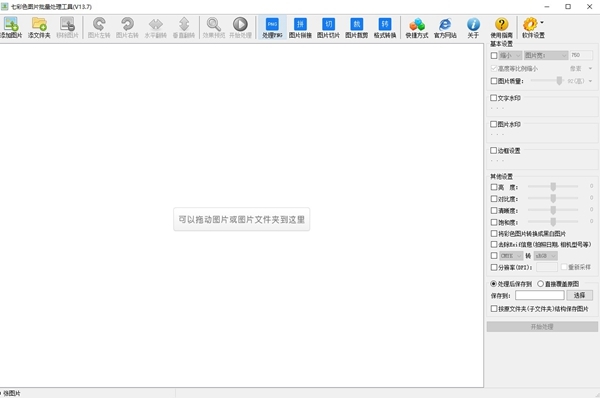Tick the 亮度 brightness checkbox

click(x=494, y=187)
